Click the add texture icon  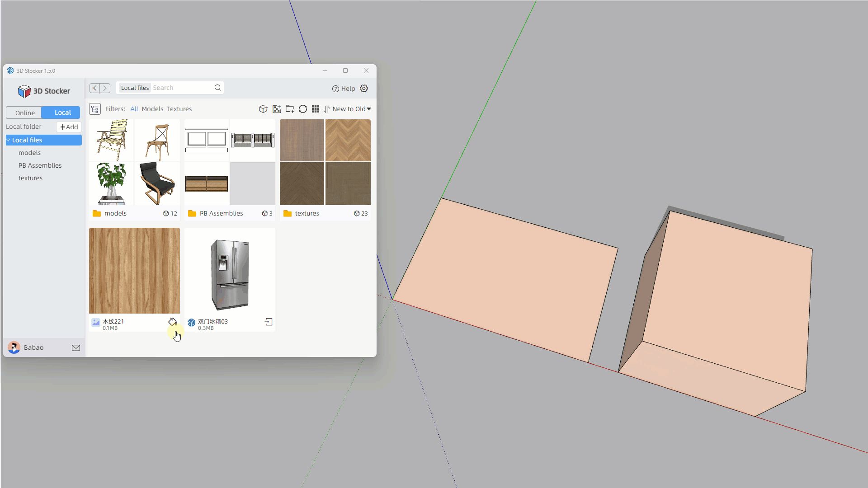point(277,109)
